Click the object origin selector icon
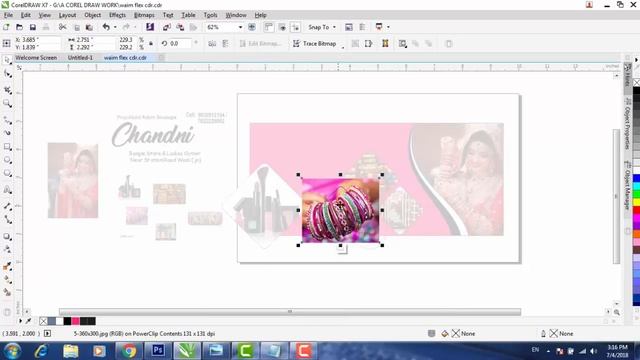640x360 pixels. point(7,43)
